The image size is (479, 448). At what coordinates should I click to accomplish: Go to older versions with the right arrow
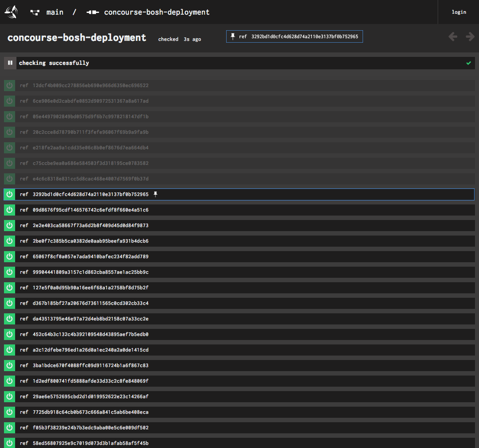tap(470, 36)
